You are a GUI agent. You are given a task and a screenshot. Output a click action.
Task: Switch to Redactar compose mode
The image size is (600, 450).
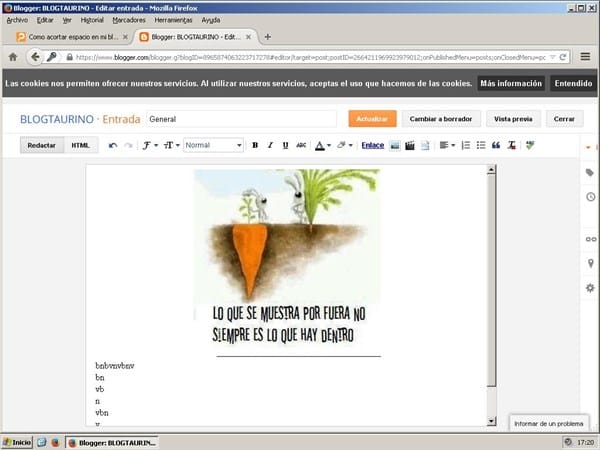click(42, 145)
